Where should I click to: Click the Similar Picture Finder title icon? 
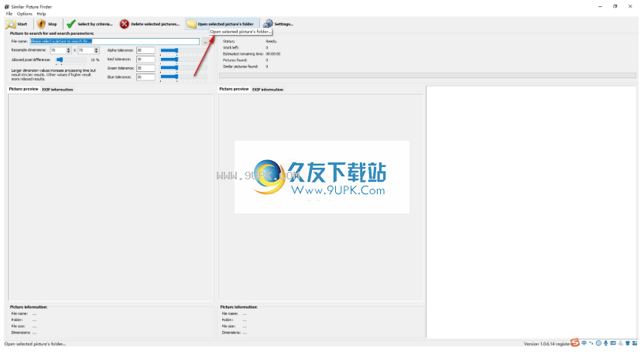point(7,6)
